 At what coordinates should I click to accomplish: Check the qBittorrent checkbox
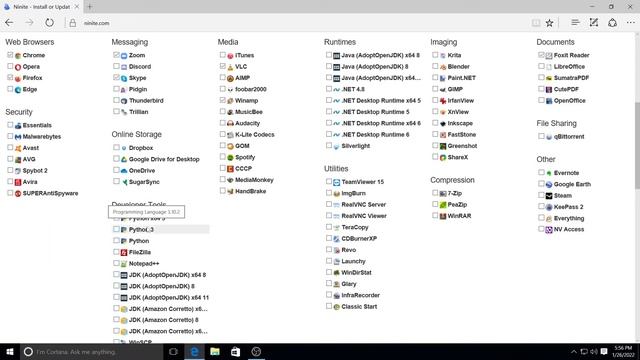click(x=541, y=136)
